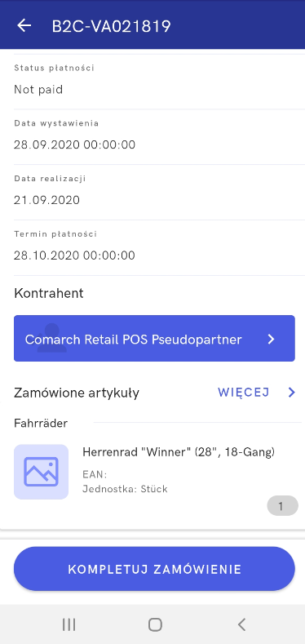Open the Comarch Retail POS Pseudopartner contractor
This screenshot has width=305, height=644.
coord(154,339)
